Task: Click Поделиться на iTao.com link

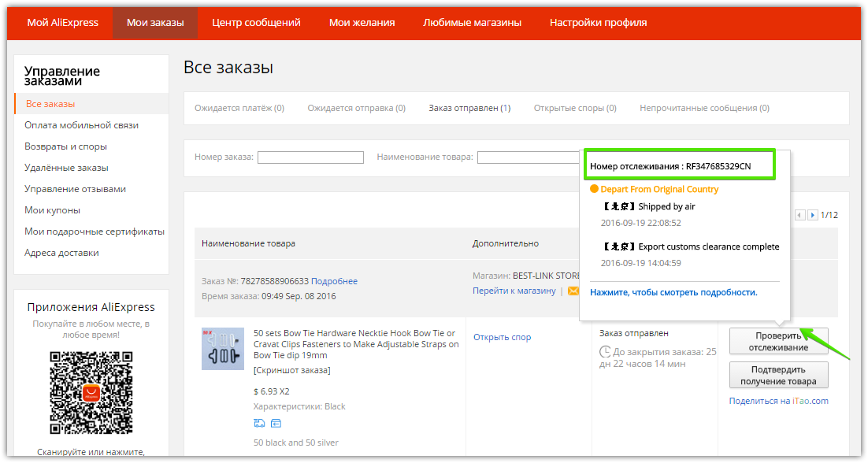Action: pyautogui.click(x=778, y=401)
